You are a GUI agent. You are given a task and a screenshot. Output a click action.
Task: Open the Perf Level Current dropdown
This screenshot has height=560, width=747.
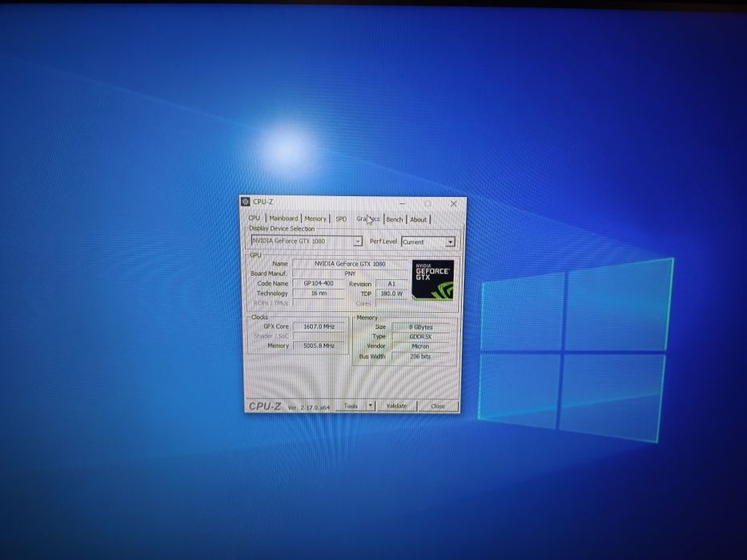click(428, 242)
